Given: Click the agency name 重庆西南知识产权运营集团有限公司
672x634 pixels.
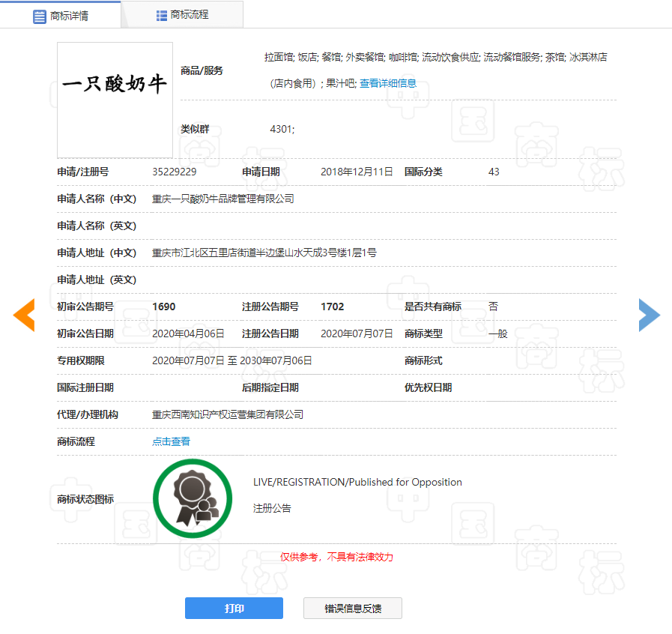Looking at the screenshot, I should (227, 414).
